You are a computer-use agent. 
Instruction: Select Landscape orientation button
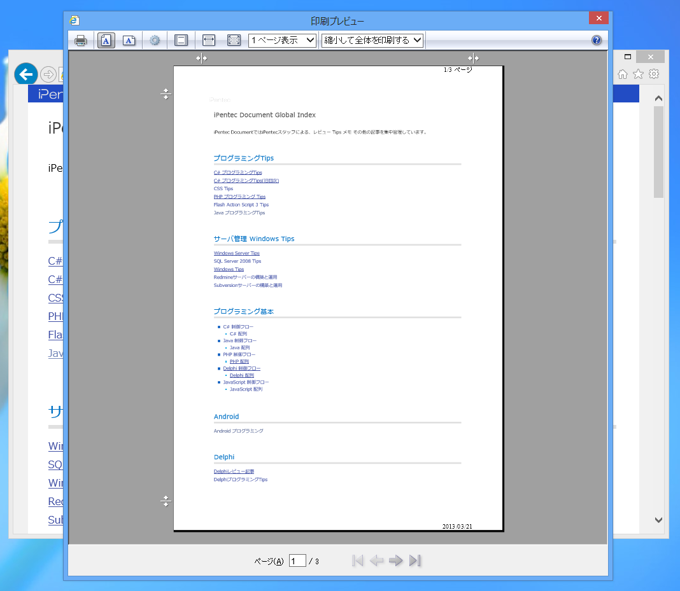coord(129,40)
